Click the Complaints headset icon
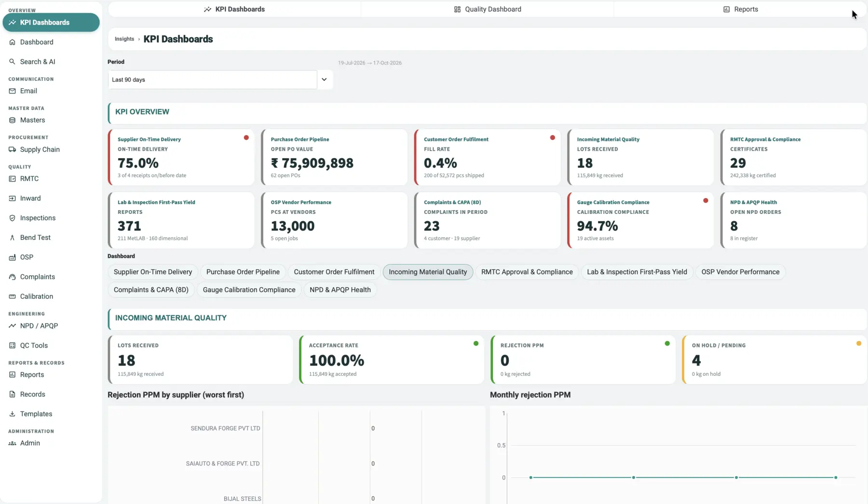The width and height of the screenshot is (868, 504). [12, 277]
